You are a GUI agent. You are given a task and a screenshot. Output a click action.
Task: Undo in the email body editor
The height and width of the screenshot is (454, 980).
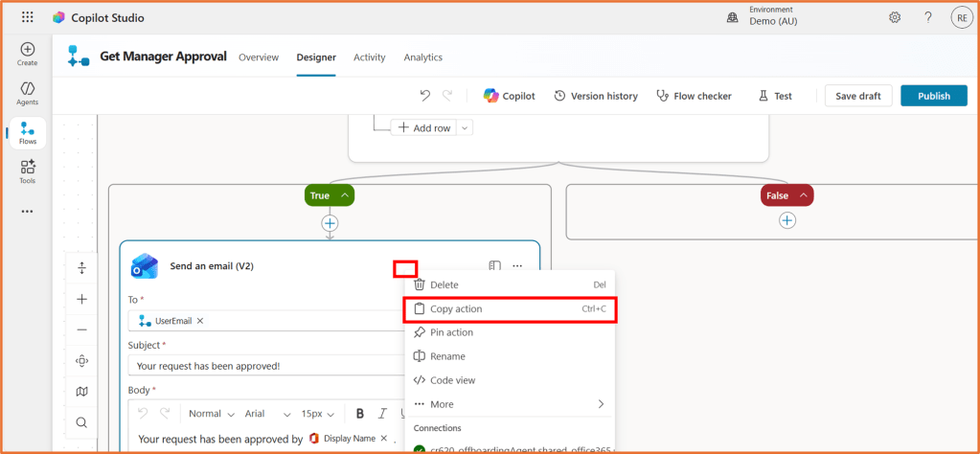click(x=143, y=414)
